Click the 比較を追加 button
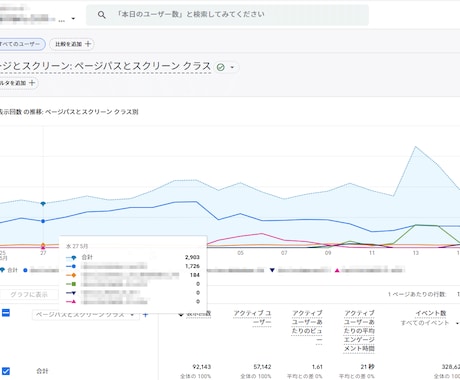This screenshot has height=380, width=460. [72, 44]
